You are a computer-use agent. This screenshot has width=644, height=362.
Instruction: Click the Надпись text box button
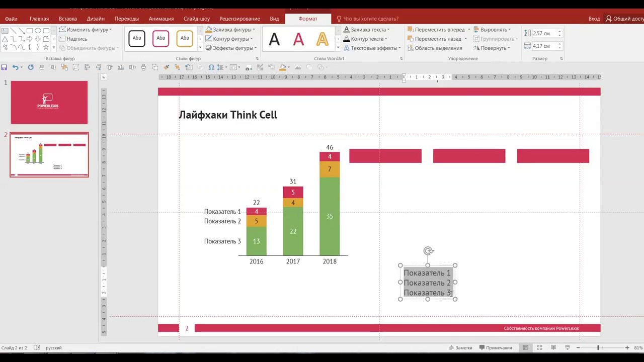(x=73, y=39)
